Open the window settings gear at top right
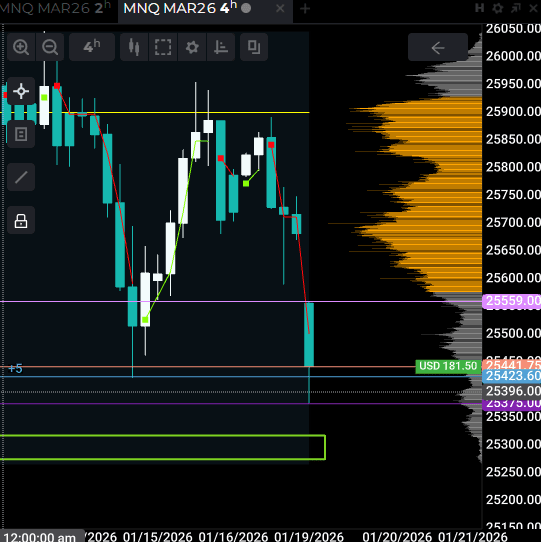 498,8
